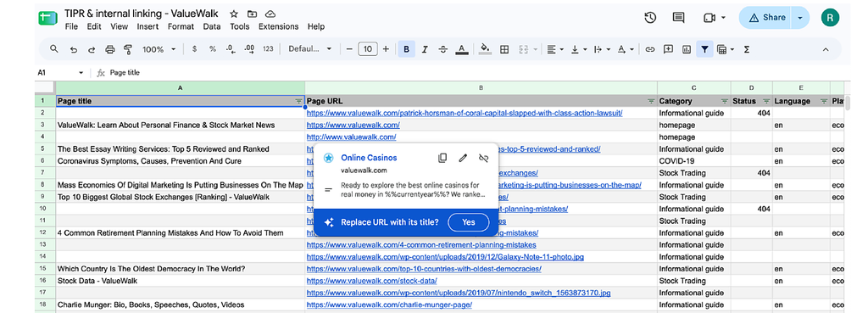Image resolution: width=868 pixels, height=313 pixels.
Task: Insert a chart
Action: point(687,49)
